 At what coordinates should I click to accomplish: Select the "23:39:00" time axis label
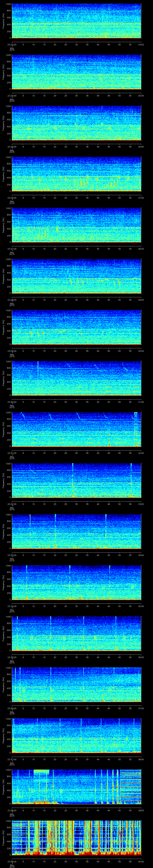coord(12,861)
